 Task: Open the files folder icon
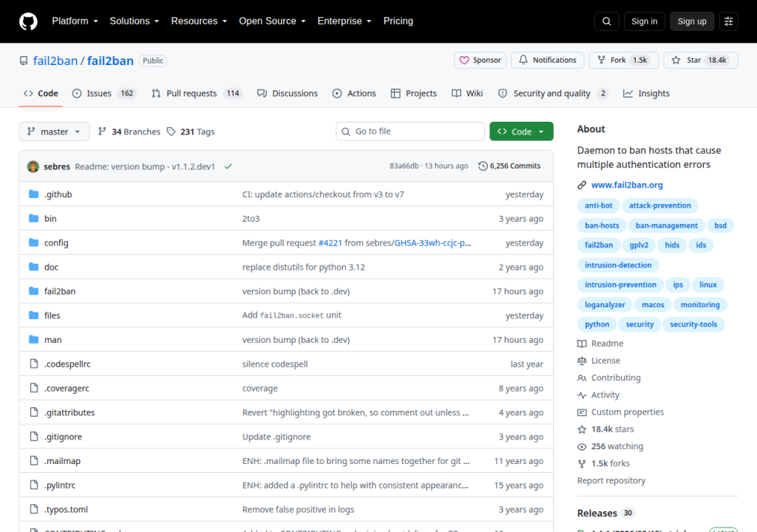34,316
